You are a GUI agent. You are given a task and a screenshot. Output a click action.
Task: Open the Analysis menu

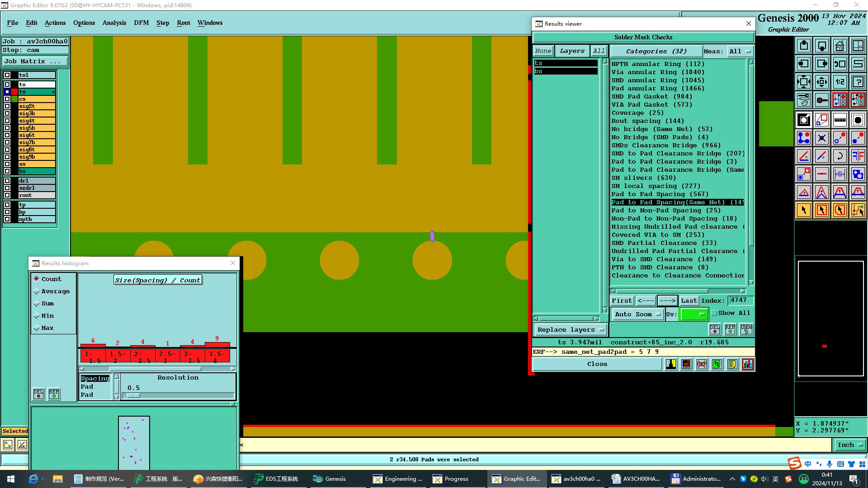(114, 23)
